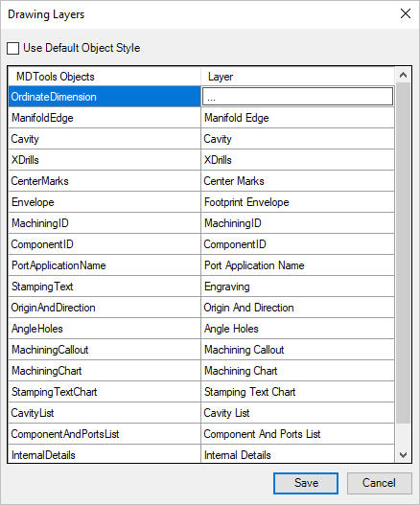Click the vertical scrollbar thumb
Viewport: 420px width, 505px height.
point(403,253)
